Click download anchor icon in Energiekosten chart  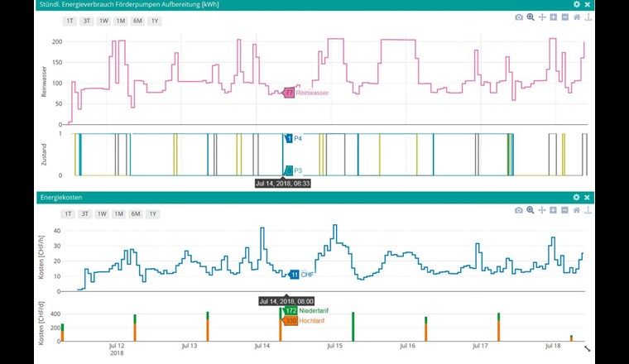click(x=588, y=211)
